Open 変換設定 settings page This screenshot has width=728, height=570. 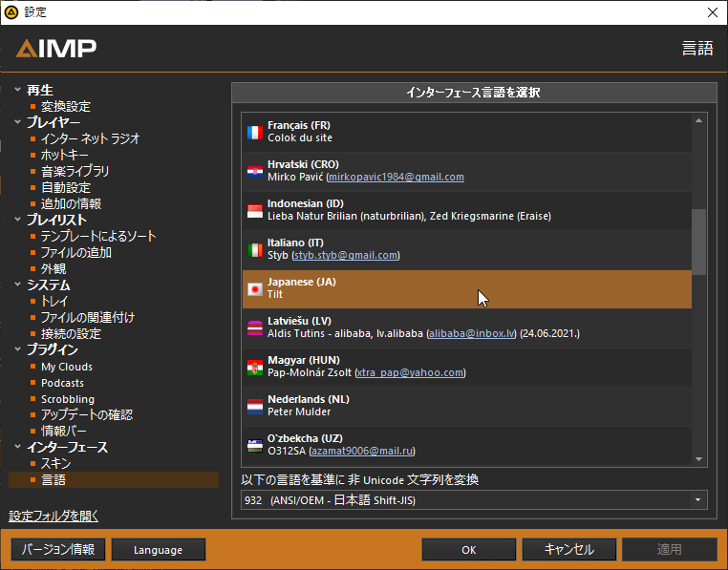(66, 106)
